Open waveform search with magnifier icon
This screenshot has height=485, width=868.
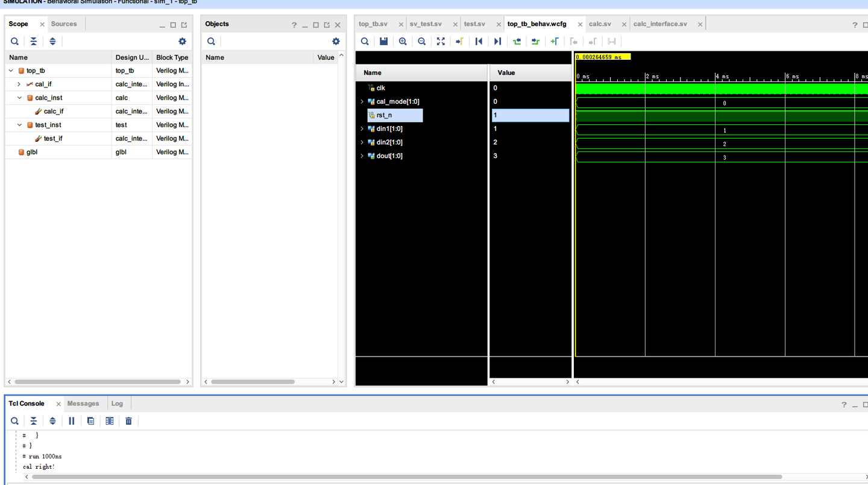point(365,41)
